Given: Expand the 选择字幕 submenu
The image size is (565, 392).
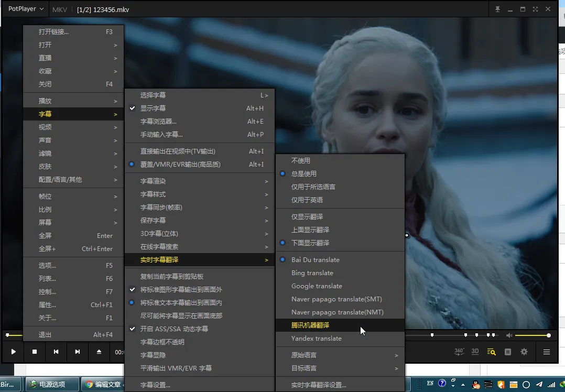Looking at the screenshot, I should click(200, 95).
